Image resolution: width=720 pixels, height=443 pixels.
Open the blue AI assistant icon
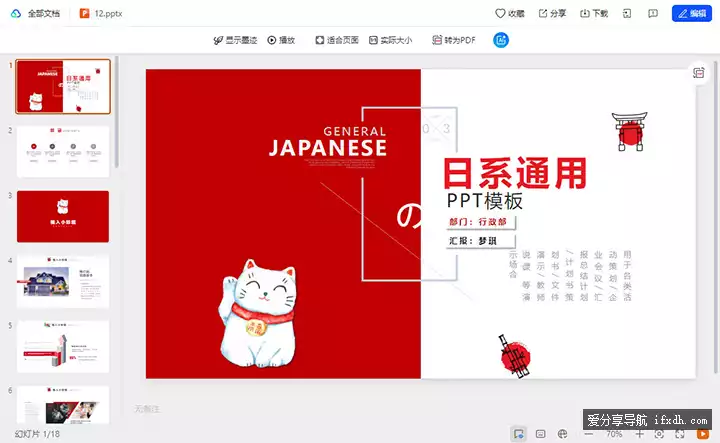click(x=501, y=40)
